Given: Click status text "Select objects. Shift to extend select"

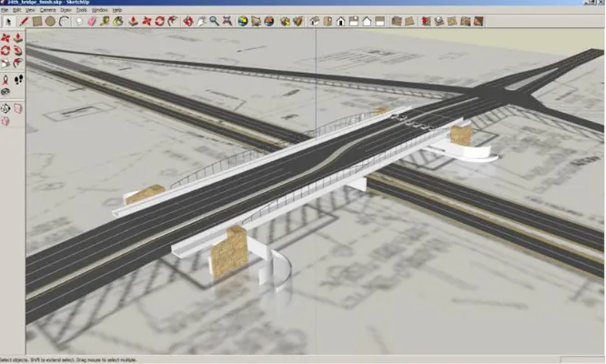Looking at the screenshot, I should pyautogui.click(x=37, y=360).
